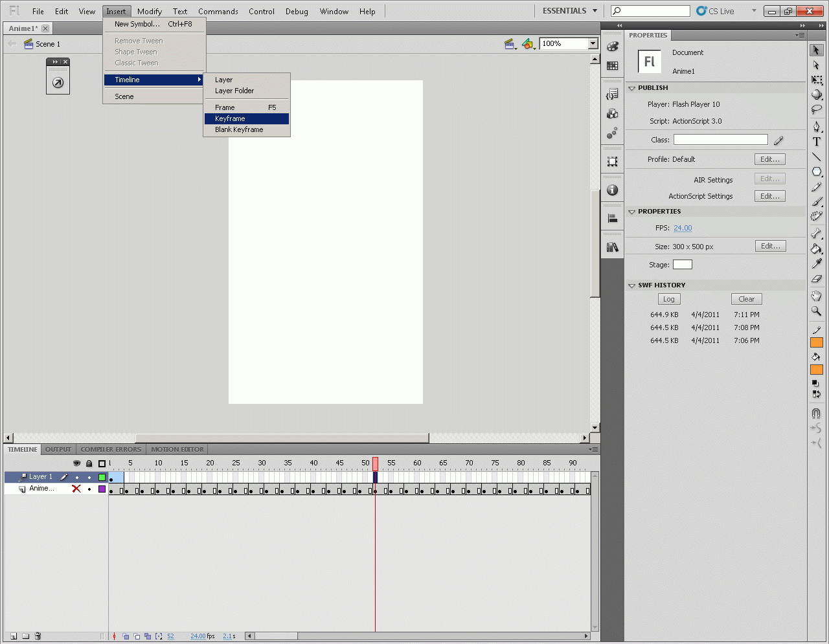Select the Free Transform tool

(816, 80)
